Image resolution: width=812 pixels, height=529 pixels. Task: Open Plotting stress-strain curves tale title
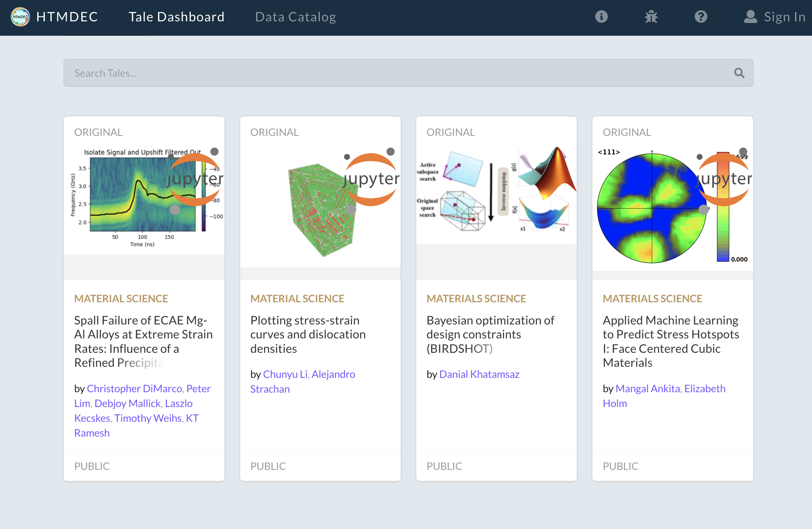pyautogui.click(x=308, y=334)
